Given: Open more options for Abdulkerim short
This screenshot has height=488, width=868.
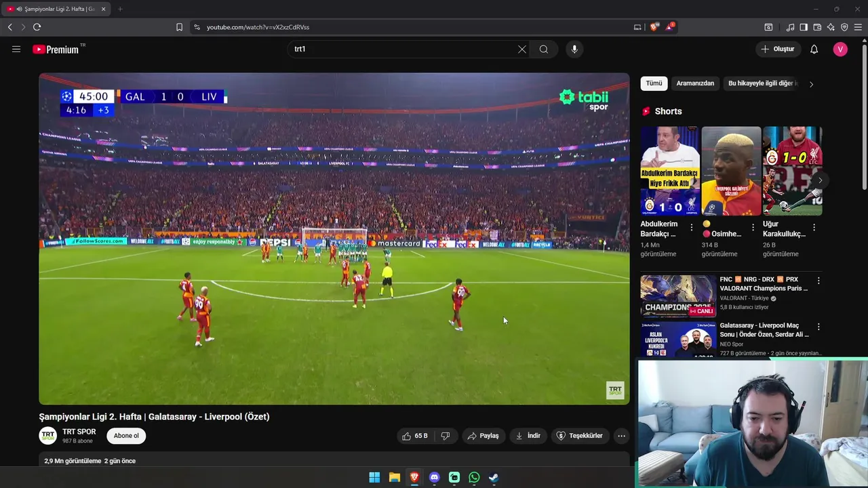Looking at the screenshot, I should point(692,228).
